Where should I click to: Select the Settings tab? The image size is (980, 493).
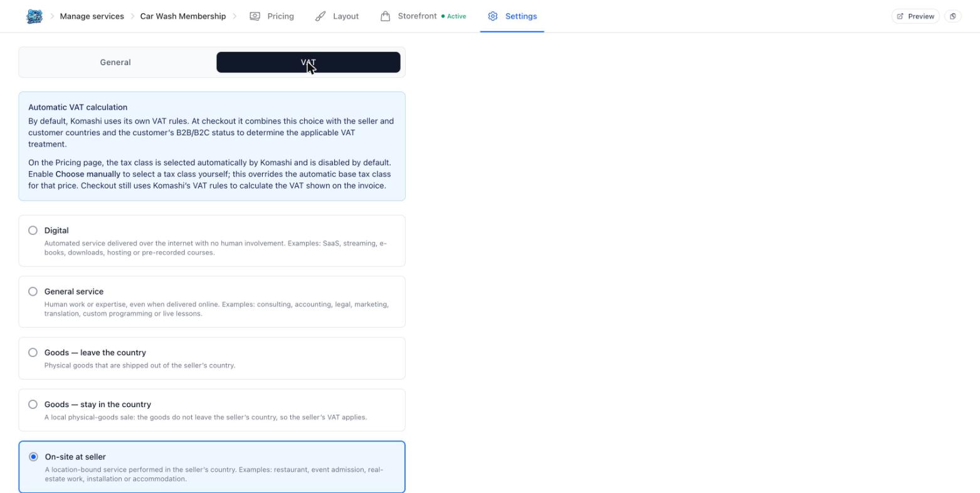(x=512, y=16)
